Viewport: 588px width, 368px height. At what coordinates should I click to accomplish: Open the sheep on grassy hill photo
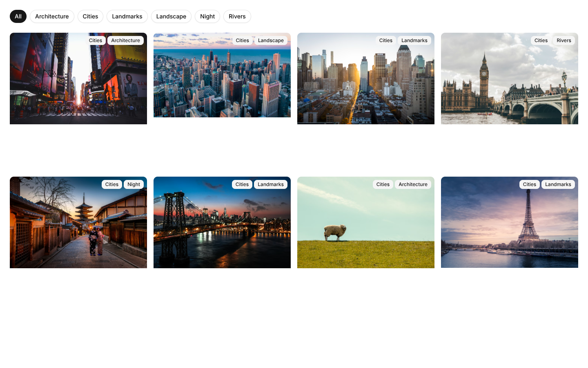366,222
